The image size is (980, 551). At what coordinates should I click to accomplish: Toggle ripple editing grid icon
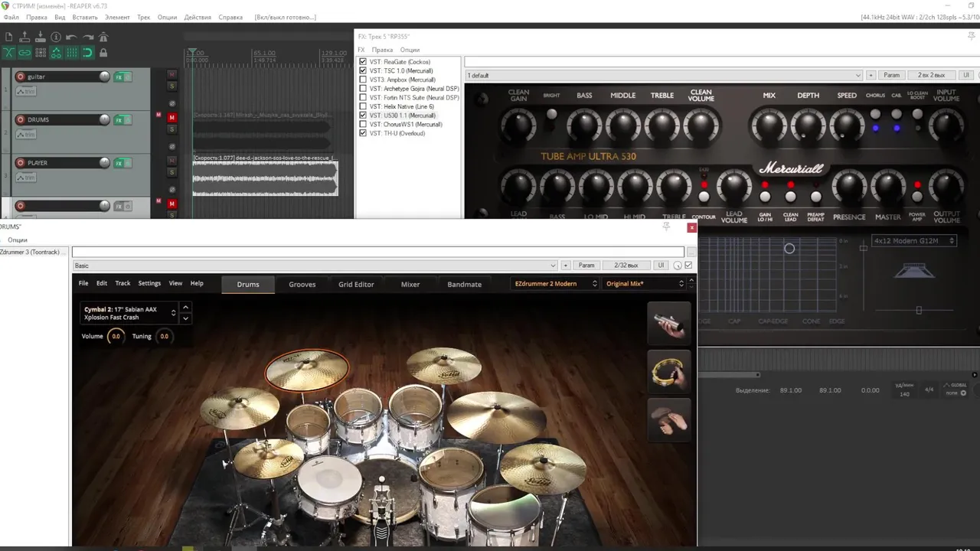[41, 53]
